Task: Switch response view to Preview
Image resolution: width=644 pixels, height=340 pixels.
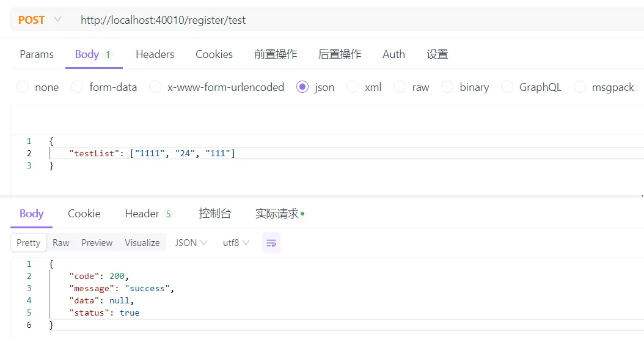Action: [97, 243]
